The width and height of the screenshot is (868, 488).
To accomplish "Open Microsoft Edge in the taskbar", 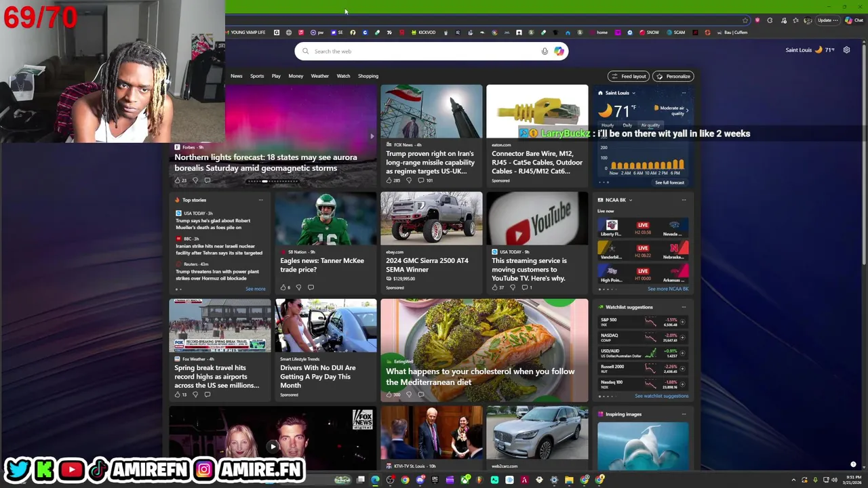I will click(375, 480).
